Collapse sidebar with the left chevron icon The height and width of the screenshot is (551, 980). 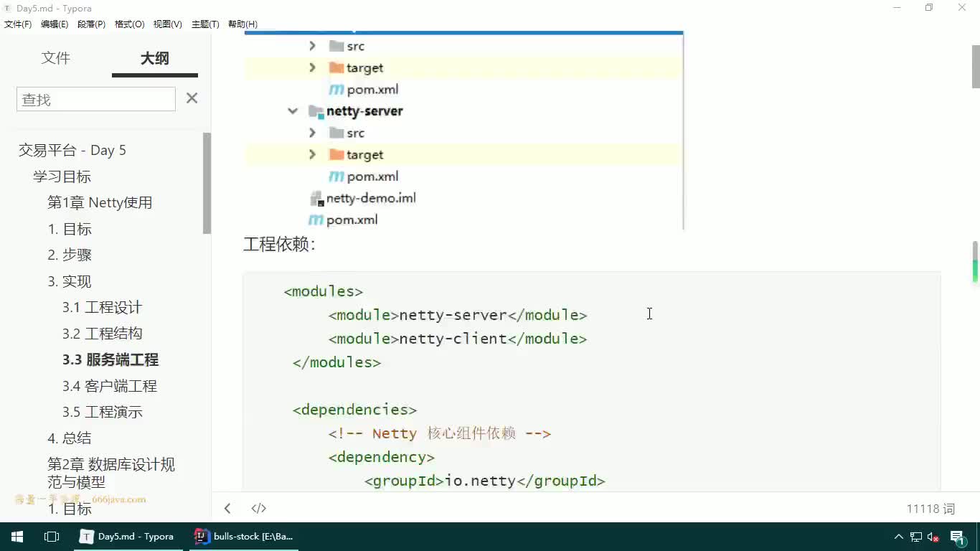(x=227, y=508)
